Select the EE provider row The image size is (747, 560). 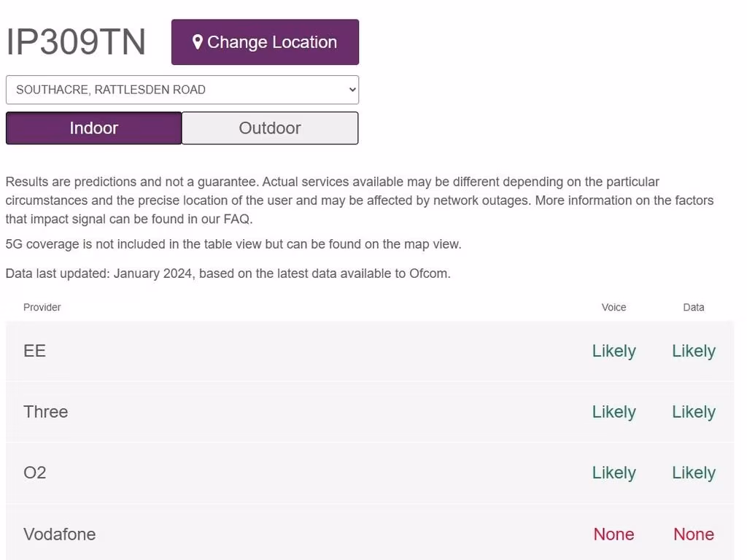click(34, 351)
